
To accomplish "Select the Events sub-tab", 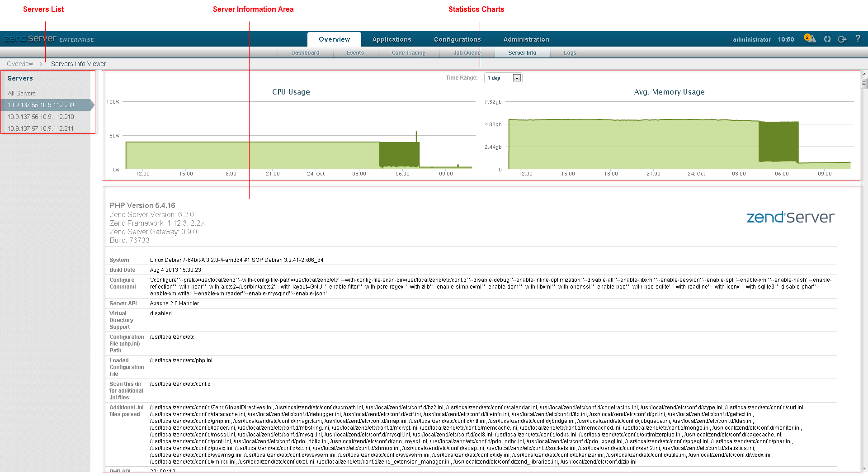I will click(x=355, y=53).
